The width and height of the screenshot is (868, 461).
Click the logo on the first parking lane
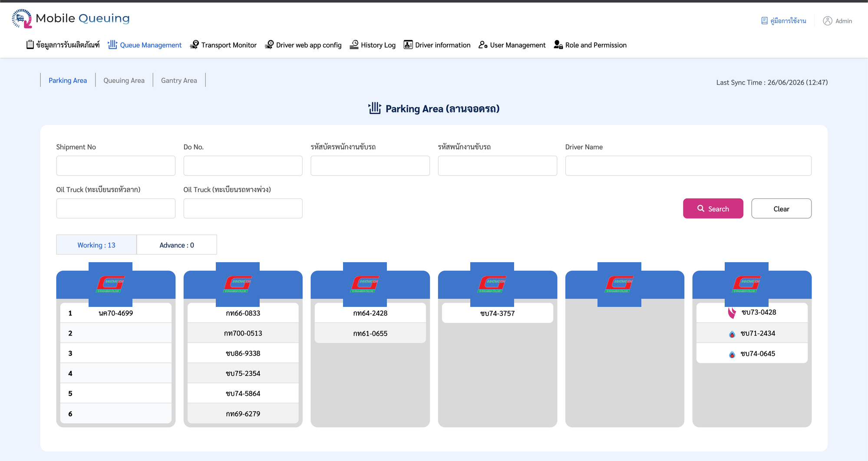pos(111,284)
